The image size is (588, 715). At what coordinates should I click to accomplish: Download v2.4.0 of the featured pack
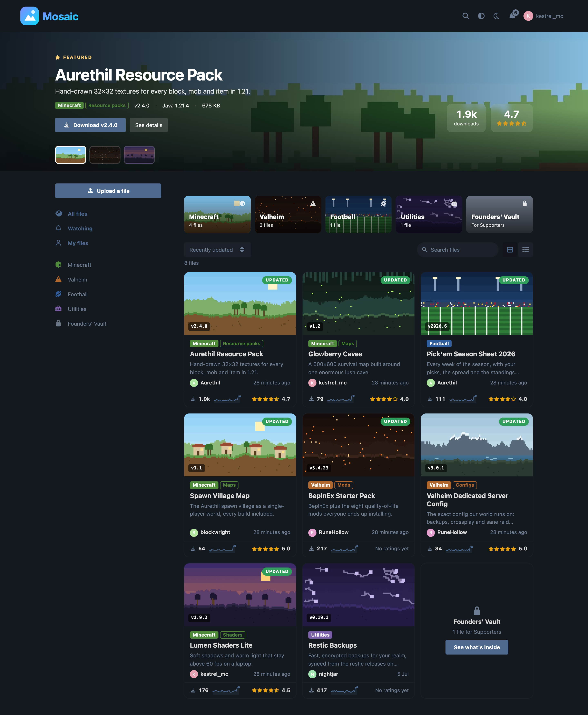90,125
